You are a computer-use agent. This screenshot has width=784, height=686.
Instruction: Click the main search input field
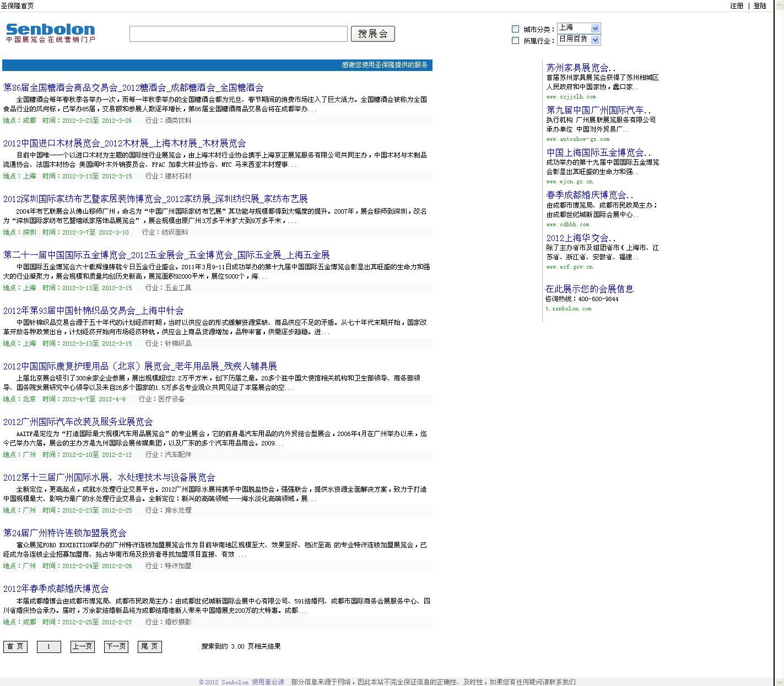(x=239, y=34)
